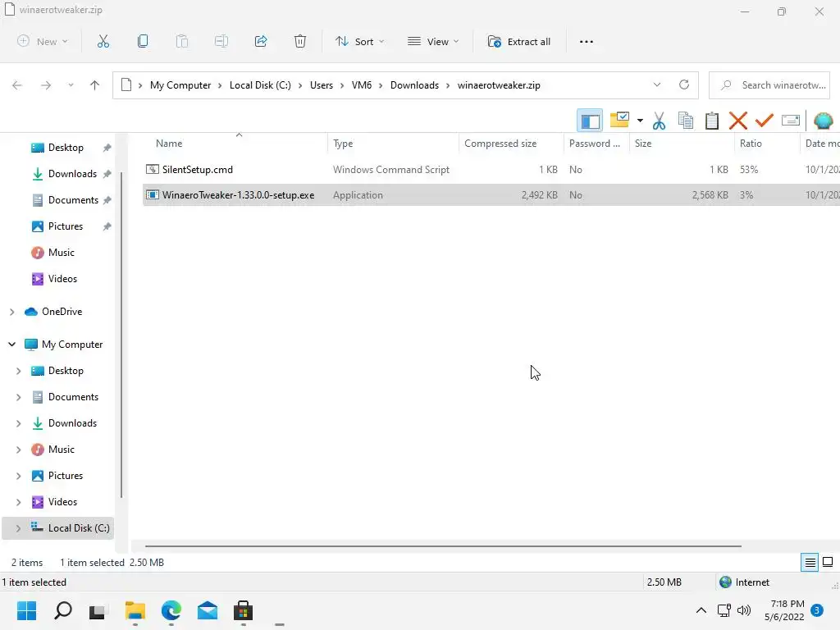
Task: Click the folder options icon with checkmark
Action: click(x=619, y=120)
